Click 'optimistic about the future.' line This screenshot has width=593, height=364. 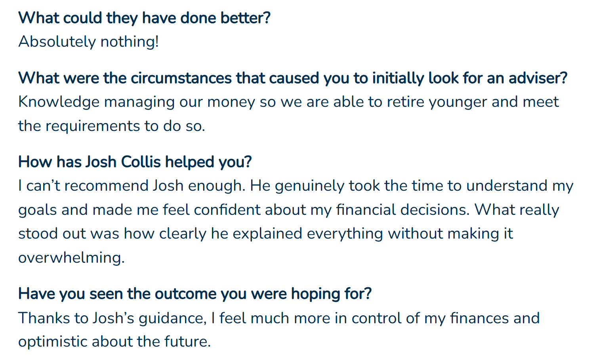(114, 341)
